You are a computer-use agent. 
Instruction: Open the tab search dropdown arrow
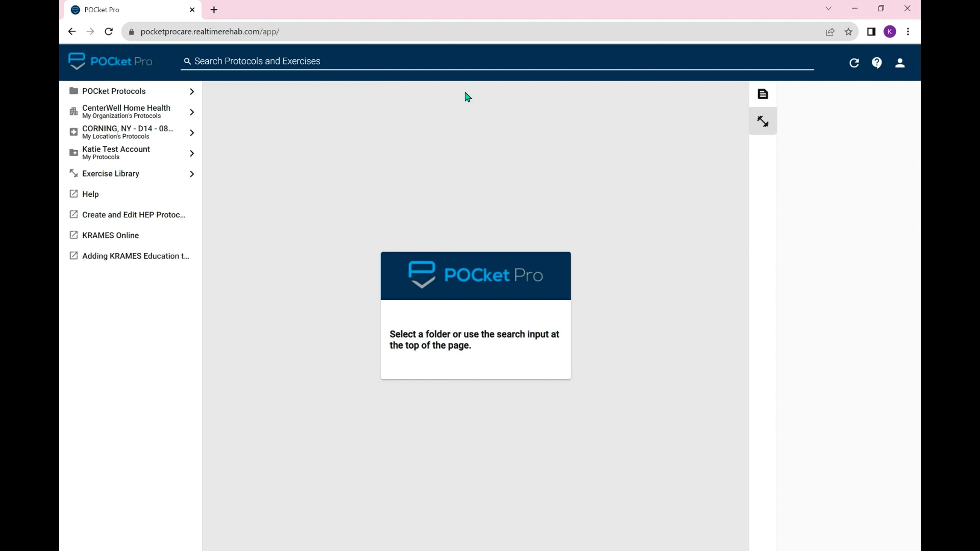tap(829, 9)
